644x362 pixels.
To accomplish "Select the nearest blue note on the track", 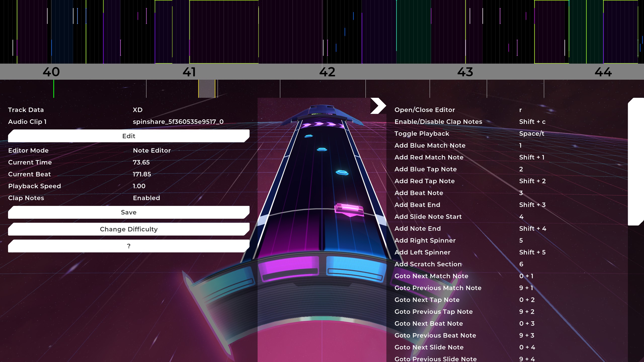I will tap(342, 172).
